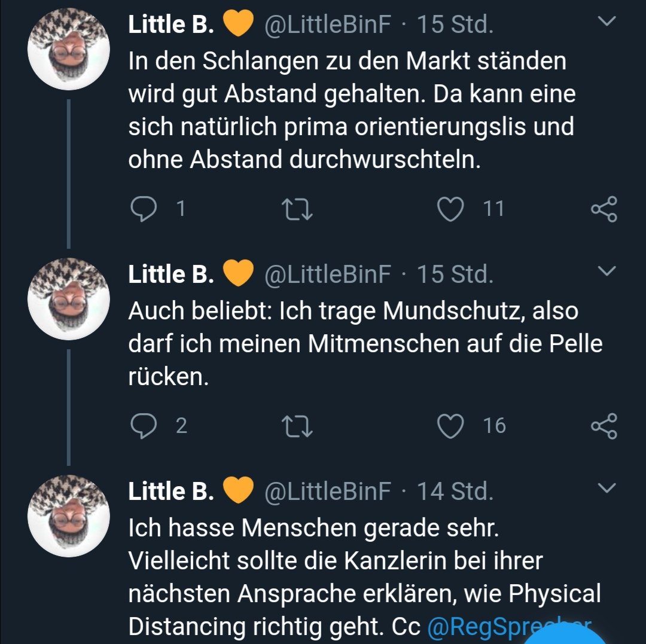The width and height of the screenshot is (646, 644).
Task: Reply to the tweet about Schlangen
Action: [x=143, y=209]
